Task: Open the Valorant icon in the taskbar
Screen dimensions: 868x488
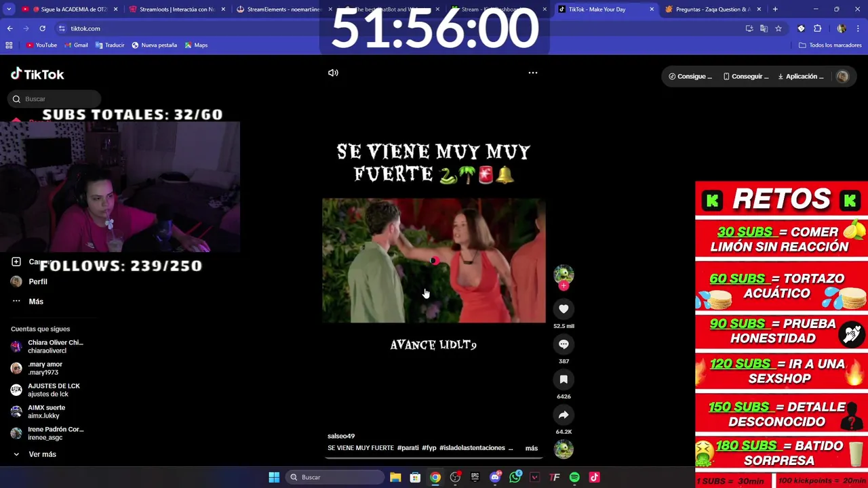Action: (x=534, y=477)
